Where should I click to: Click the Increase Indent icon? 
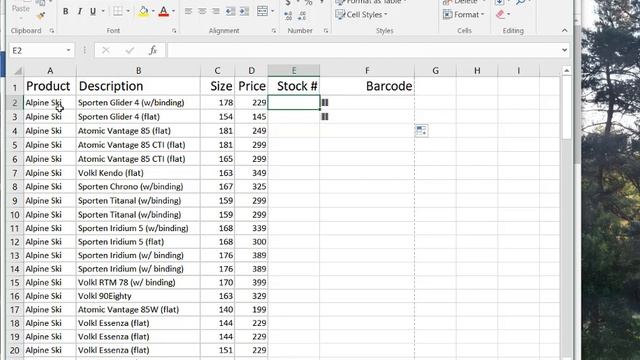click(244, 11)
